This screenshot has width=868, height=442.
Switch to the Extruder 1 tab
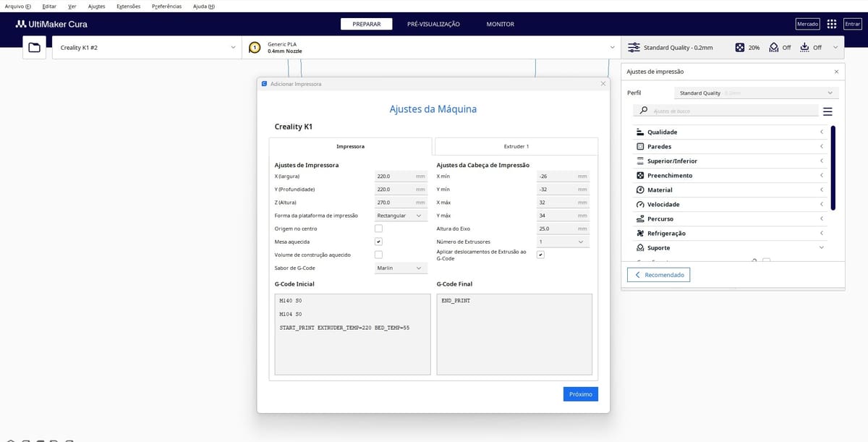point(516,146)
